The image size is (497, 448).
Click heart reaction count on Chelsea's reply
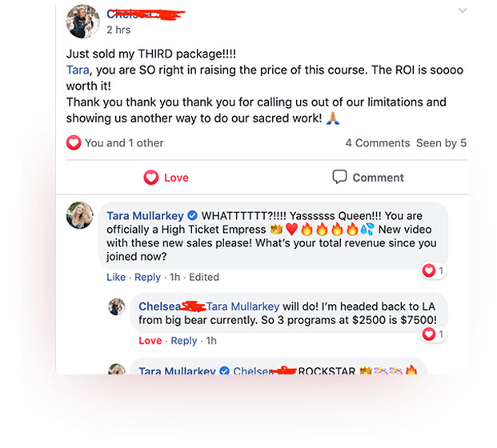433,334
